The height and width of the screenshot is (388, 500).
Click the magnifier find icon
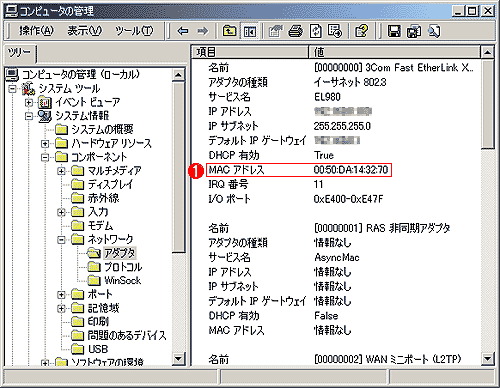[x=434, y=31]
